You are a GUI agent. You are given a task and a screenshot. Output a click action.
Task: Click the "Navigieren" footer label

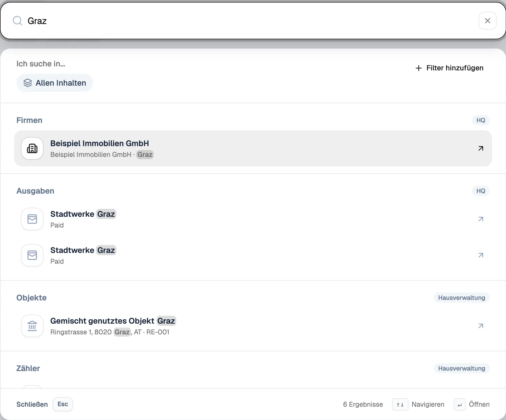[428, 404]
